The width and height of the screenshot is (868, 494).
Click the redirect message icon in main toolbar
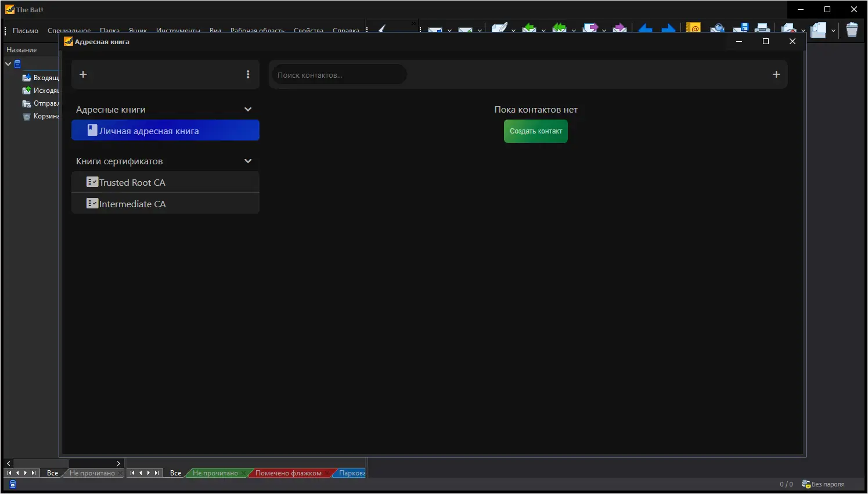620,28
